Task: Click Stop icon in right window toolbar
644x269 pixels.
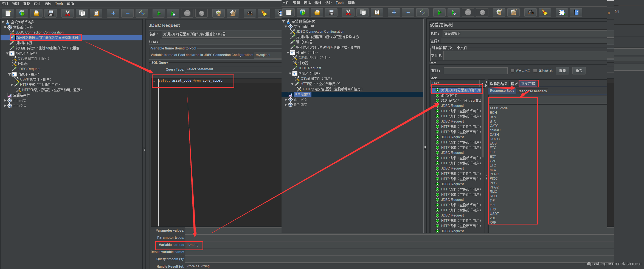Action: 468,12
